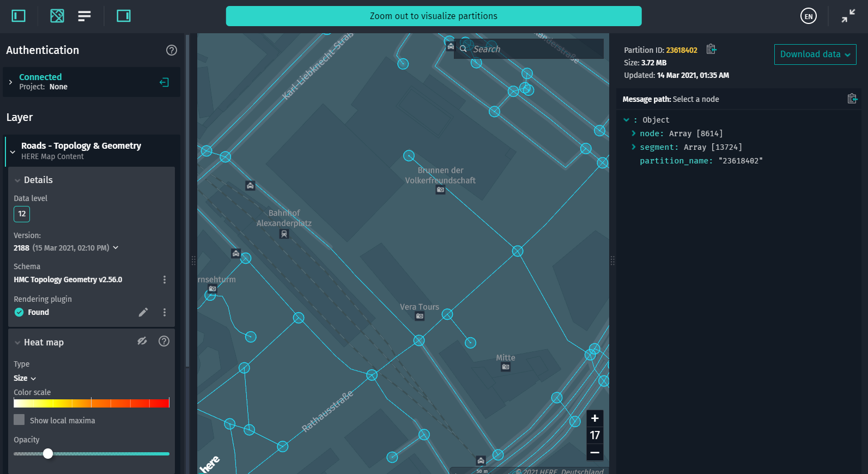Collapse the Details section
This screenshot has height=474, width=868.
17,180
